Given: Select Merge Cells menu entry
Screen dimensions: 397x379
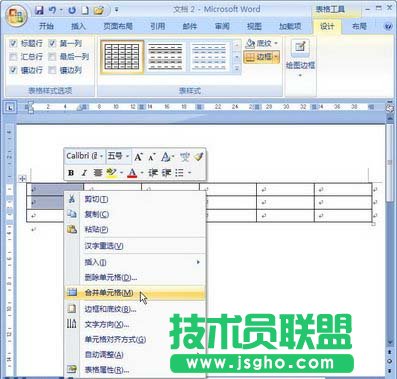Looking at the screenshot, I should (x=134, y=293).
